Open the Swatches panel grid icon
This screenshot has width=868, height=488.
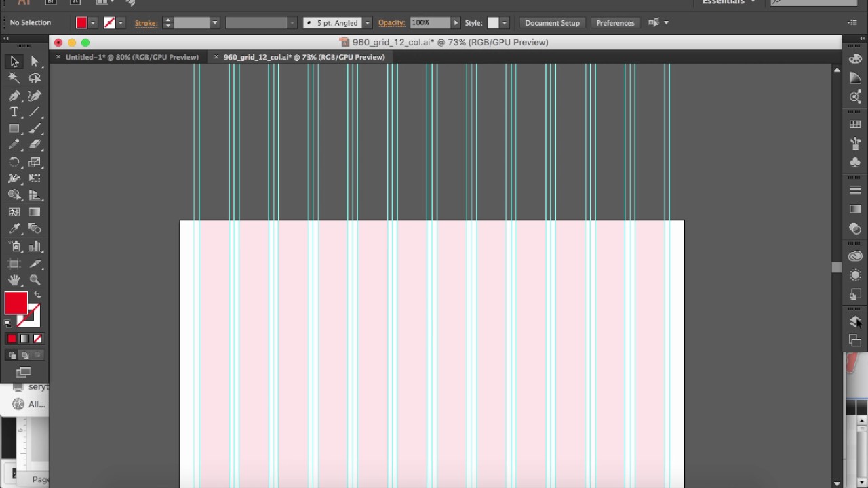pos(855,125)
